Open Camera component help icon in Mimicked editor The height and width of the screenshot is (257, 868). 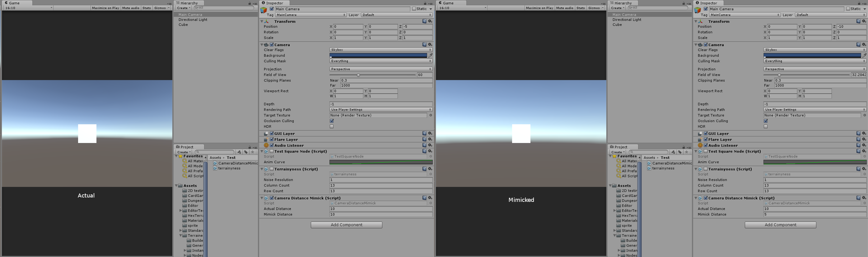pyautogui.click(x=858, y=45)
